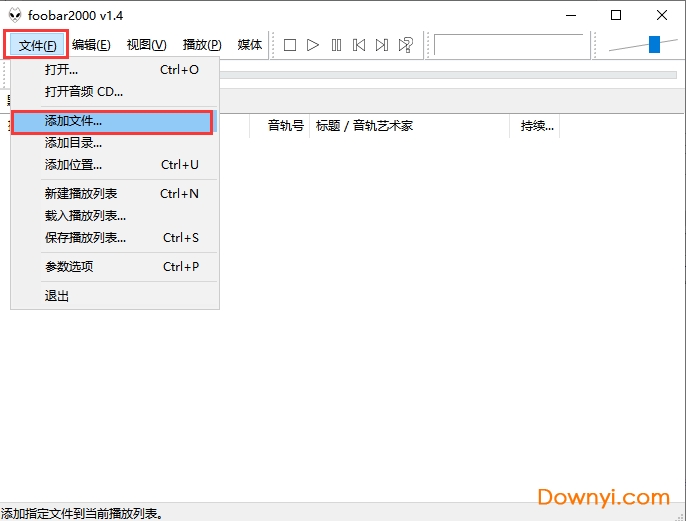Select 保存播放列表... menu entry
This screenshot has width=686, height=521.
pos(115,238)
